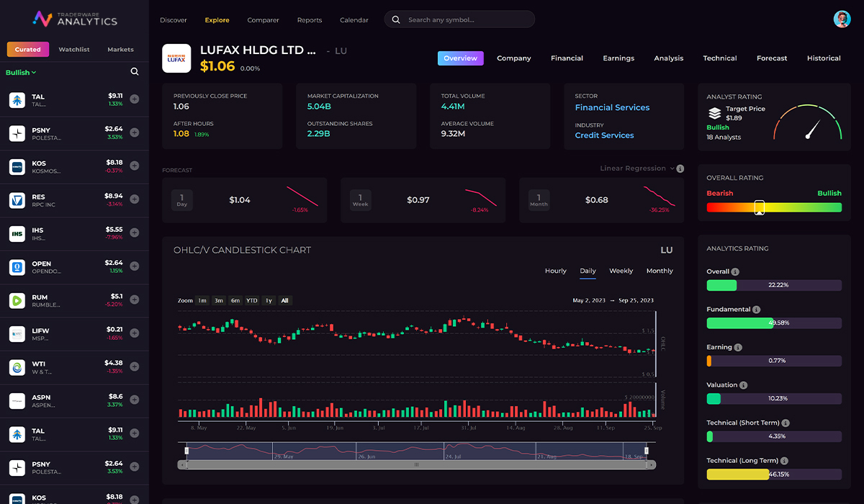Set chart zoom to YTD
The width and height of the screenshot is (864, 504).
point(252,300)
